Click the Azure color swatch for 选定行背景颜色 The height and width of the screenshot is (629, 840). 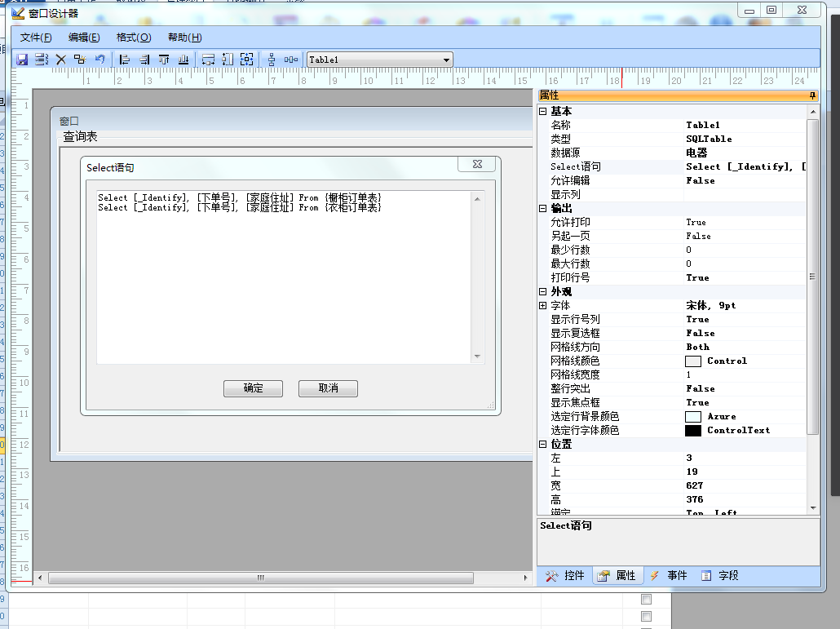coord(692,416)
